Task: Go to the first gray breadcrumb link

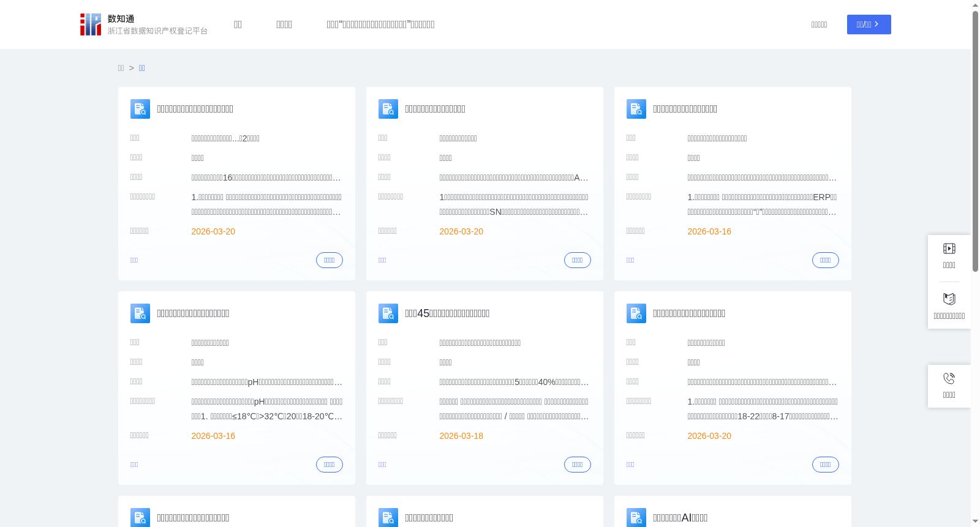Action: click(x=121, y=68)
